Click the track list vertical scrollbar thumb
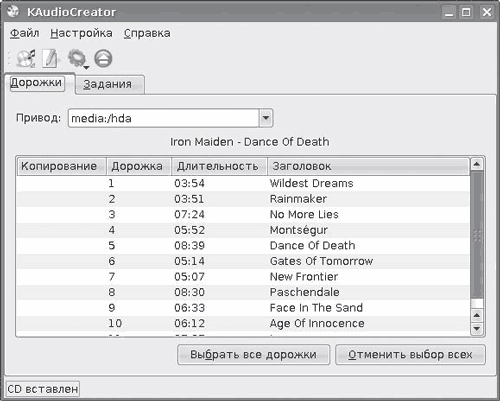This screenshot has height=401, width=500. [x=477, y=235]
